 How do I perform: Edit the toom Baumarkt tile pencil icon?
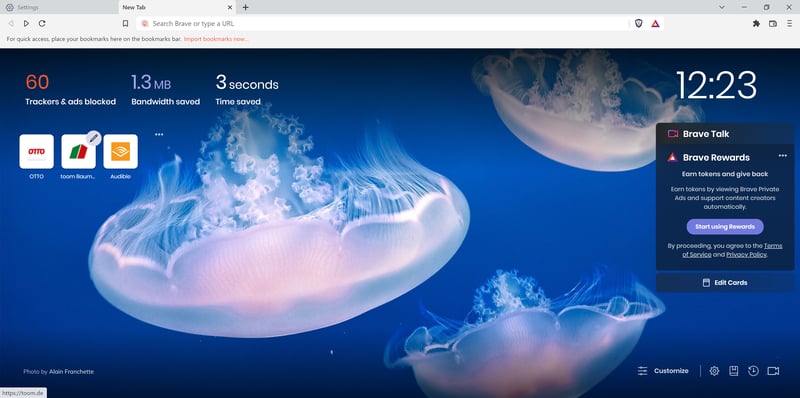click(93, 138)
